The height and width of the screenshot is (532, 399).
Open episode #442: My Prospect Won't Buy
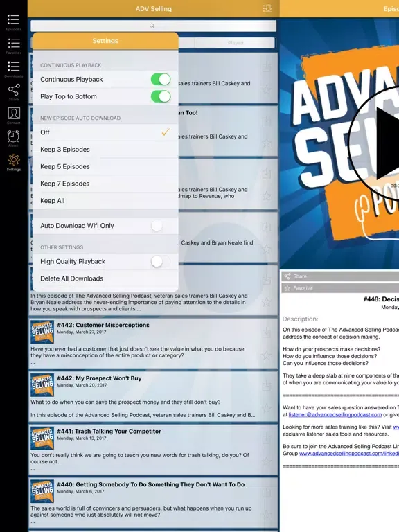[153, 396]
